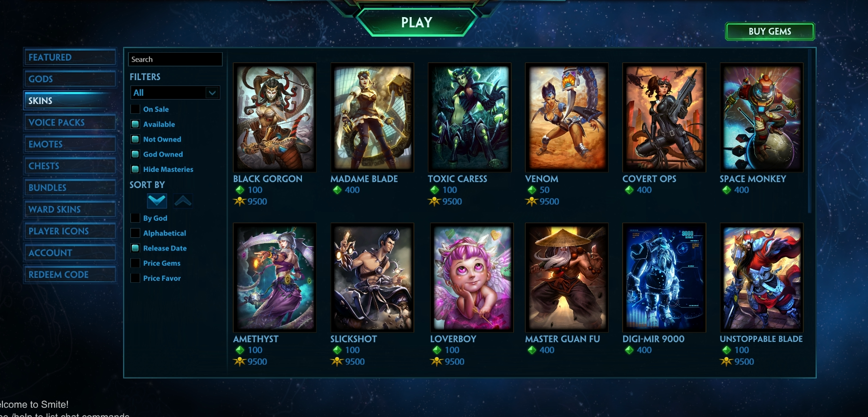Toggle the Hide Masteries checkbox

tap(135, 169)
